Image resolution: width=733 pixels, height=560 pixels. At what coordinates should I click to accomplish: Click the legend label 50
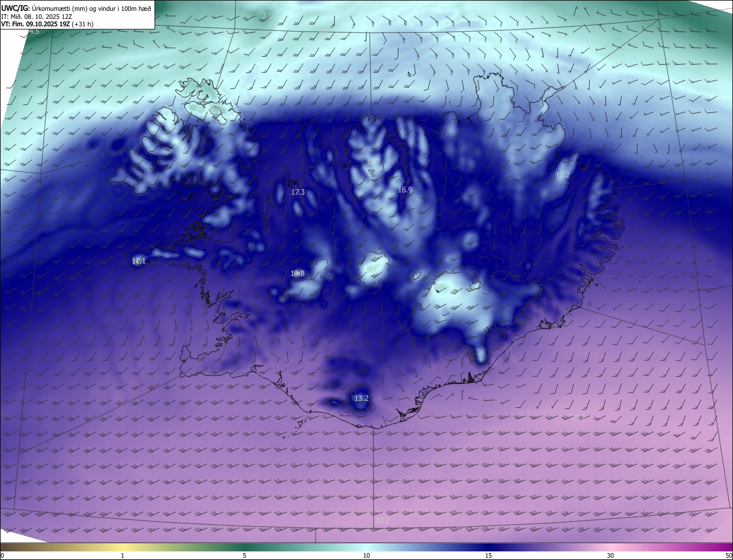728,555
